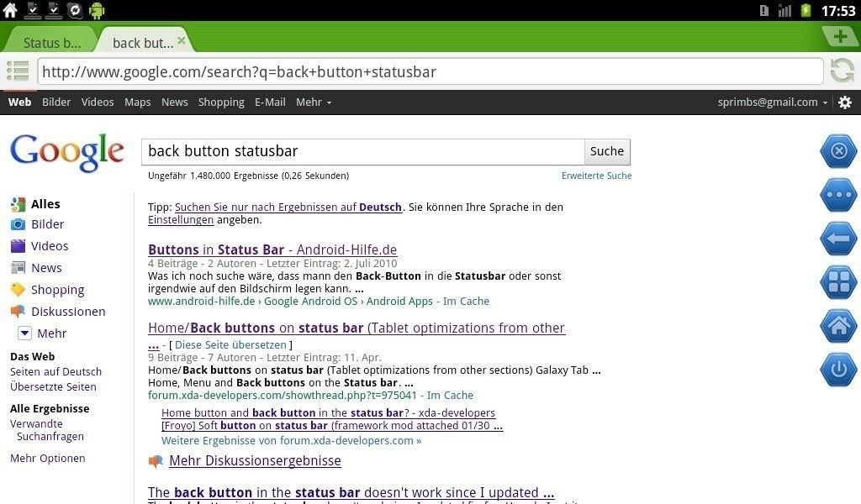Expand the Mehr dropdown in top navigation bar
The image size is (861, 504).
[313, 102]
